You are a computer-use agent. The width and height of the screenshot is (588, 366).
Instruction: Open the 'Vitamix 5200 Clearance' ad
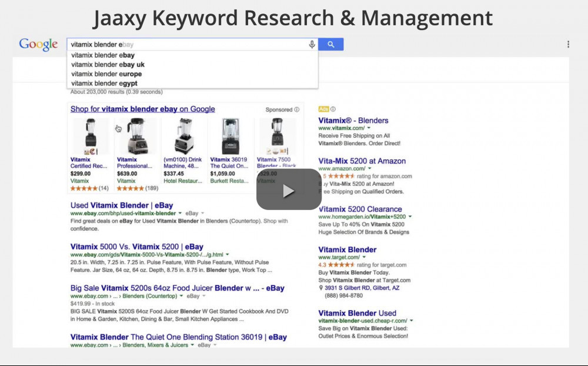360,209
